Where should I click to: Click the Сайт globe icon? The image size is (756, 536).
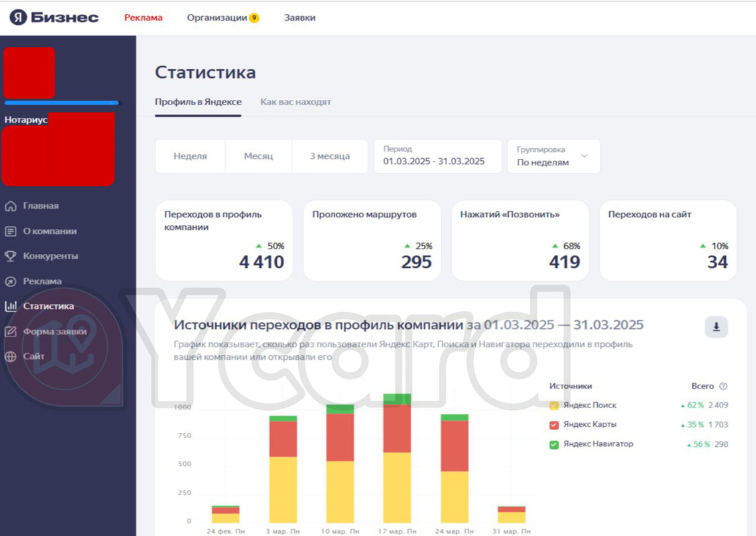tap(11, 356)
